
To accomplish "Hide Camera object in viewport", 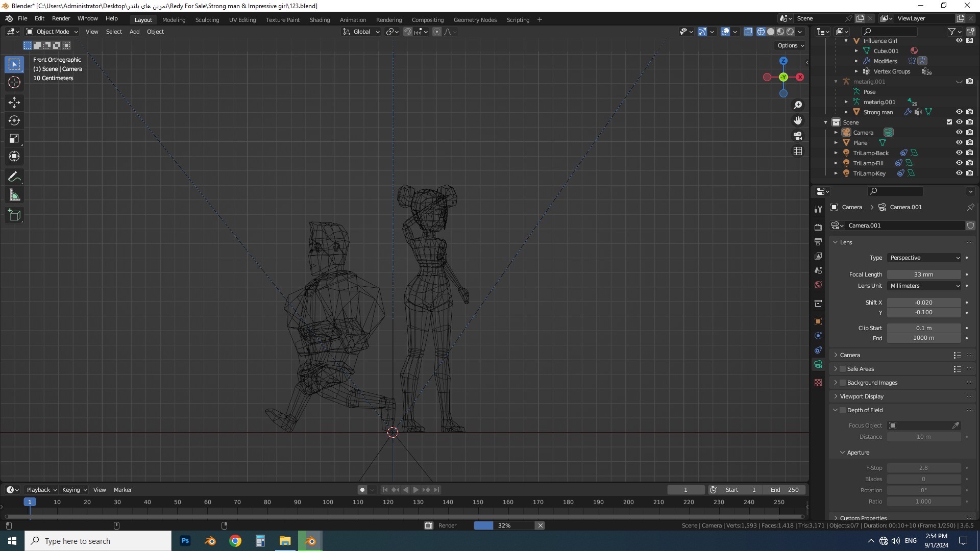I will click(x=959, y=133).
